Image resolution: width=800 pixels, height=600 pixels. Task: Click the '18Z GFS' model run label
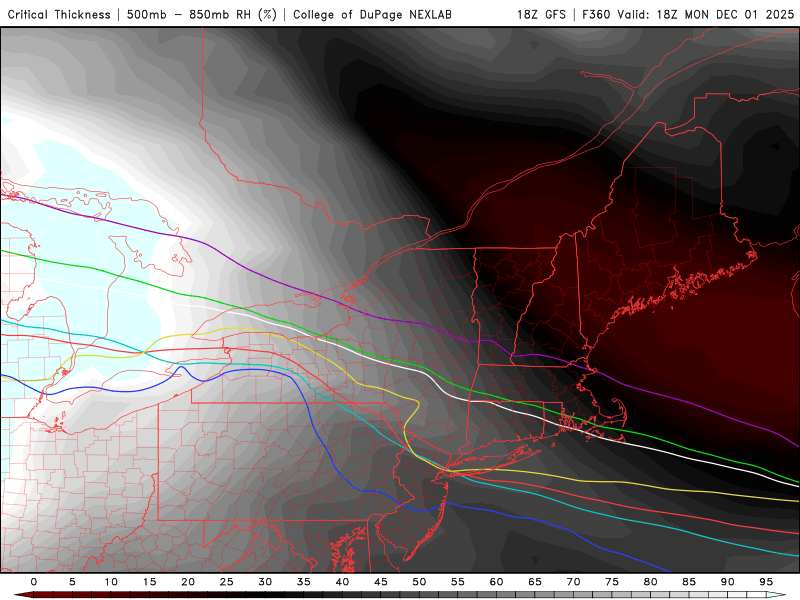click(x=541, y=15)
